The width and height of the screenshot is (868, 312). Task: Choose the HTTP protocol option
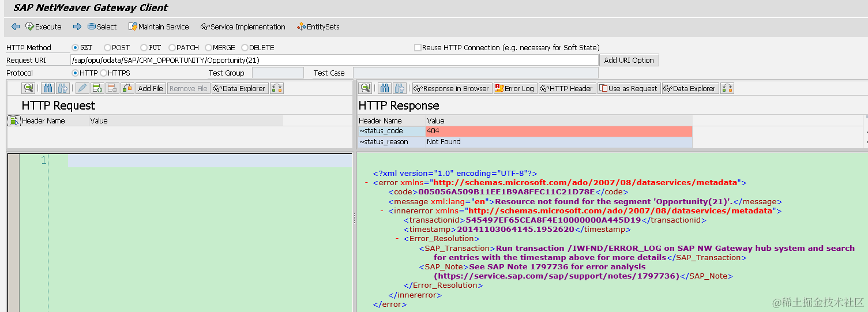[x=76, y=73]
